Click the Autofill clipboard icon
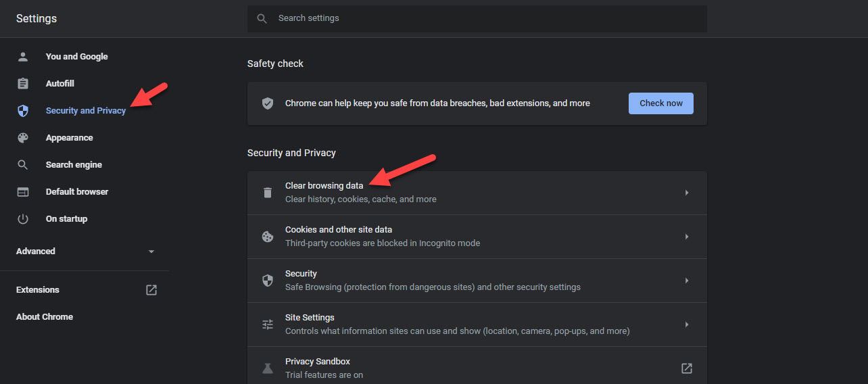This screenshot has height=384, width=868. tap(23, 84)
